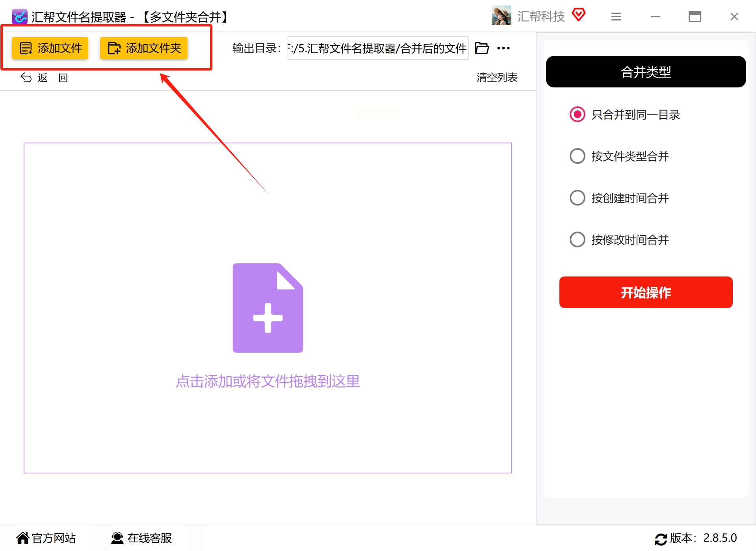
Task: Select 按文件类型合并 radio option
Action: click(x=577, y=156)
